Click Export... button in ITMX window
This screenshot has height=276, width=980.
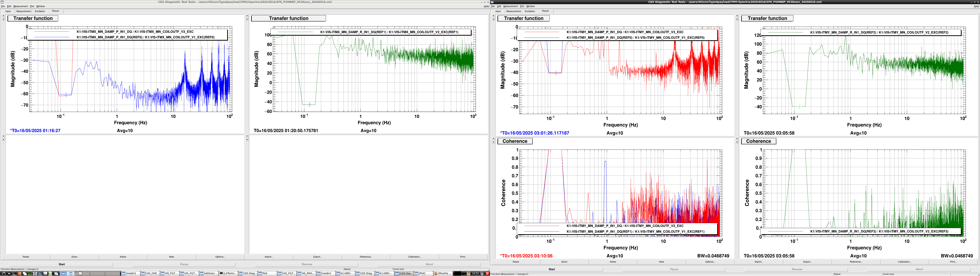[x=318, y=257]
